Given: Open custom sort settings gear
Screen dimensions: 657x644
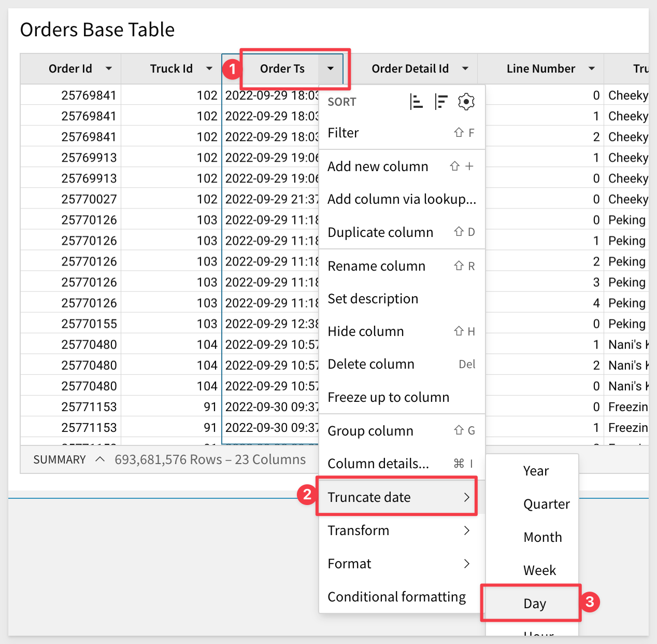Looking at the screenshot, I should pos(466,102).
